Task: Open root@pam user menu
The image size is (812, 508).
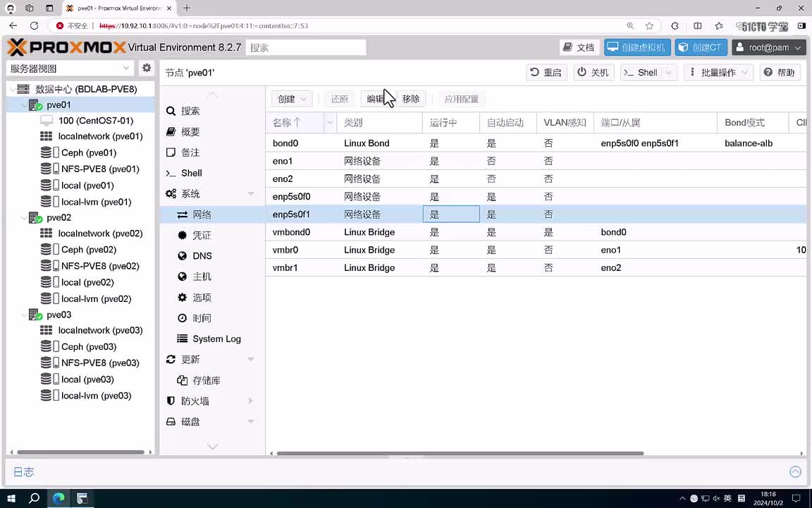Action: 769,47
